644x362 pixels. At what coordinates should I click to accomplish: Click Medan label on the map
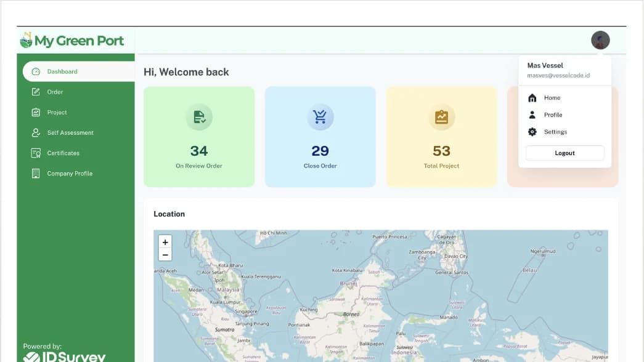196,289
